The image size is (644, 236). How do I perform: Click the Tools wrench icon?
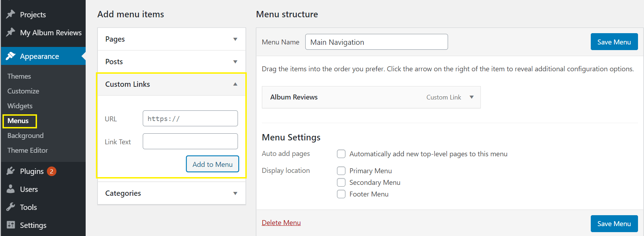[x=11, y=207]
